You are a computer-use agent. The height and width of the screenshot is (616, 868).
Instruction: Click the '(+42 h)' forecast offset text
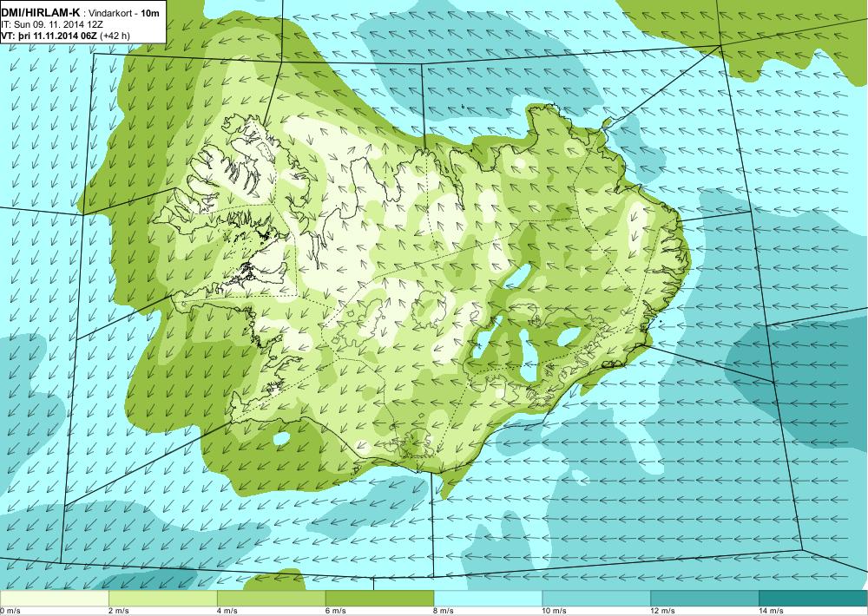(114, 36)
